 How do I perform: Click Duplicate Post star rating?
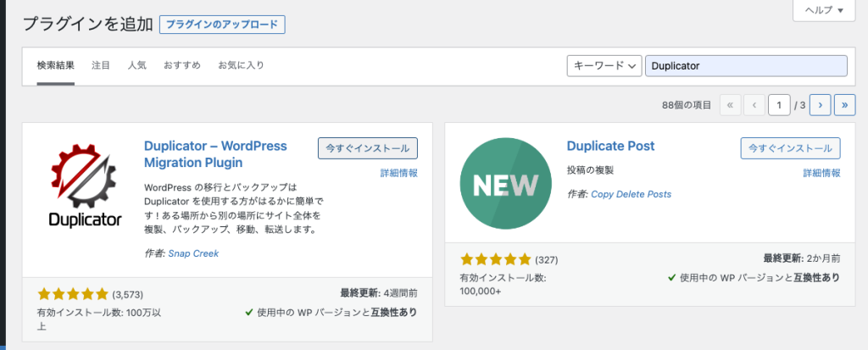(x=495, y=259)
